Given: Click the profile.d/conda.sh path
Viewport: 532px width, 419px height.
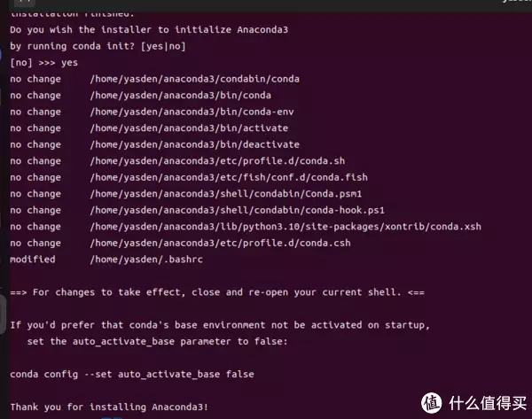Looking at the screenshot, I should pos(217,161).
